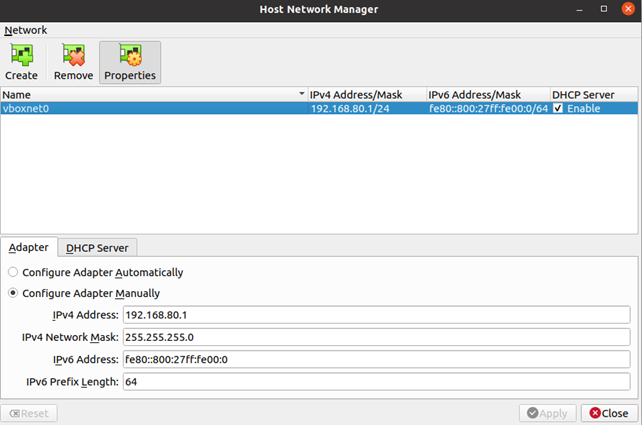Focus the IPv6 Address input field
642x425 pixels.
[376, 359]
